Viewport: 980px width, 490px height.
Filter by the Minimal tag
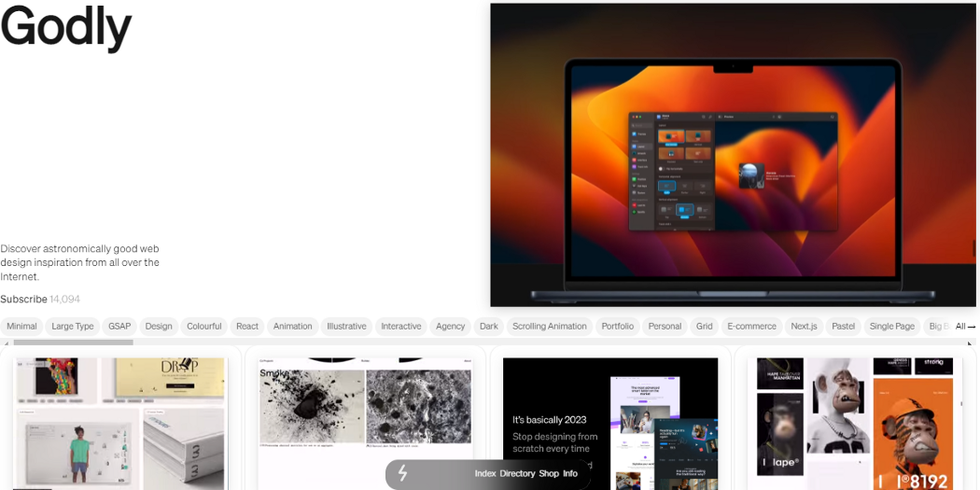(21, 327)
